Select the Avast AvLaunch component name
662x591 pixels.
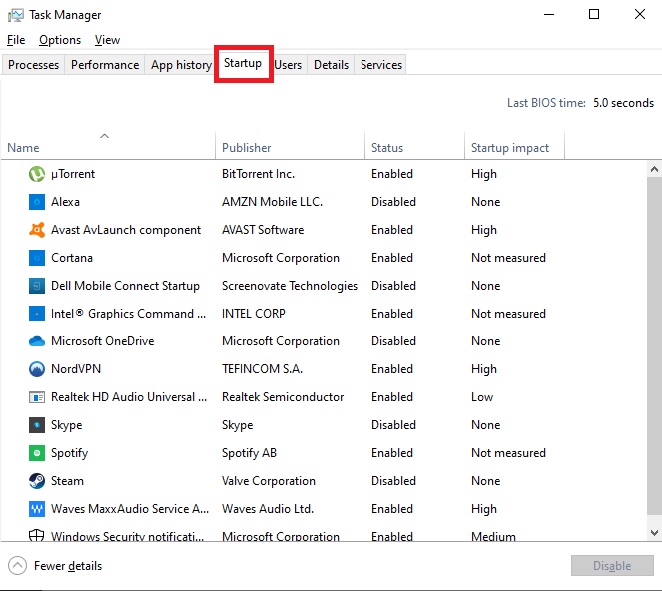[x=126, y=230]
